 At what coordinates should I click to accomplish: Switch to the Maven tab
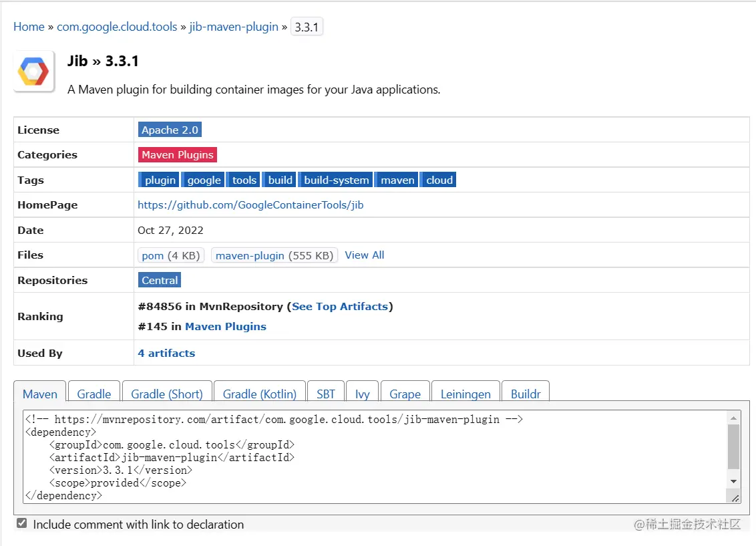(x=40, y=393)
